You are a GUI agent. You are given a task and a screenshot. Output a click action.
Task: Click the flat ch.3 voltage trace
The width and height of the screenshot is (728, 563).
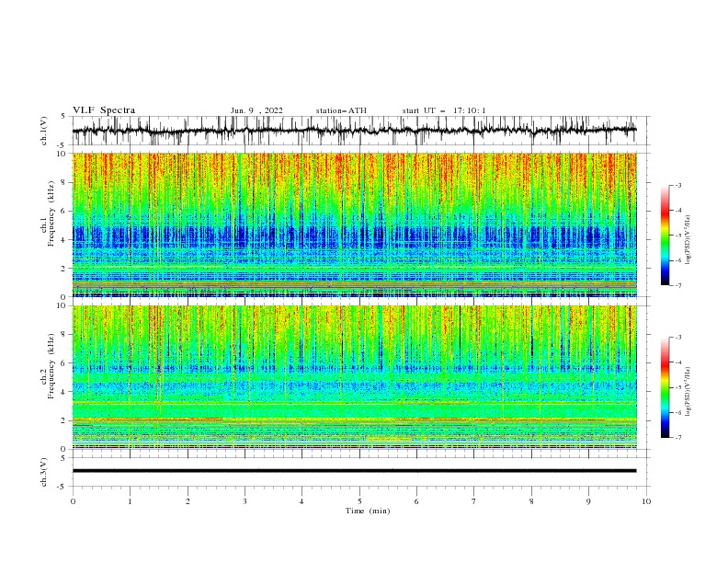click(354, 471)
